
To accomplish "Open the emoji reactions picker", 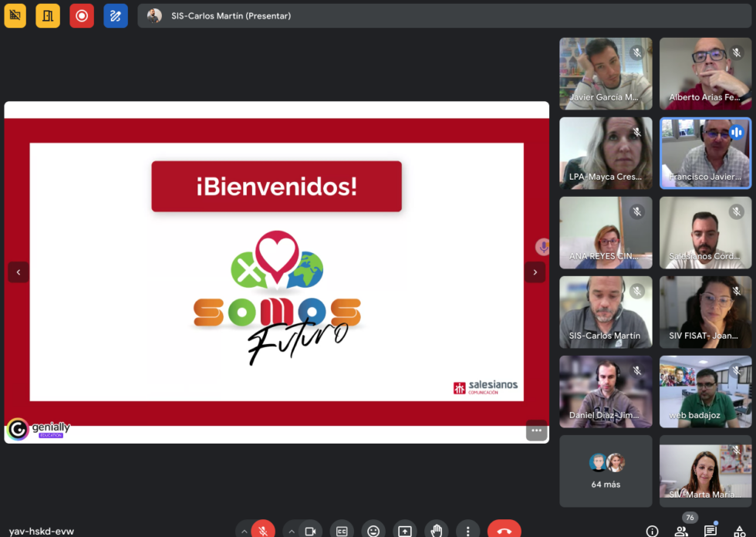I will 373,531.
